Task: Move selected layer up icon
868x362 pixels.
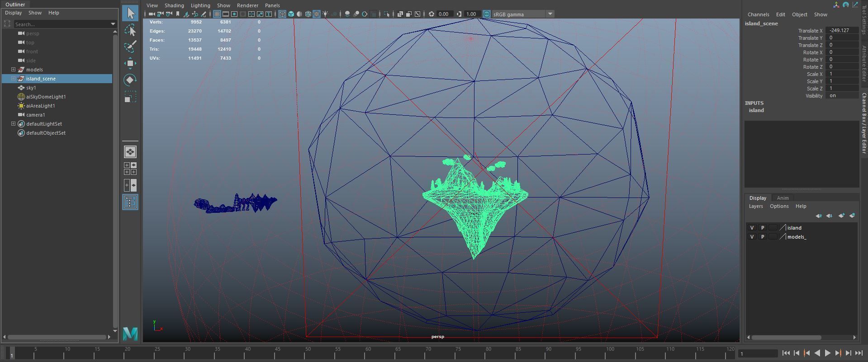Action: tap(819, 216)
